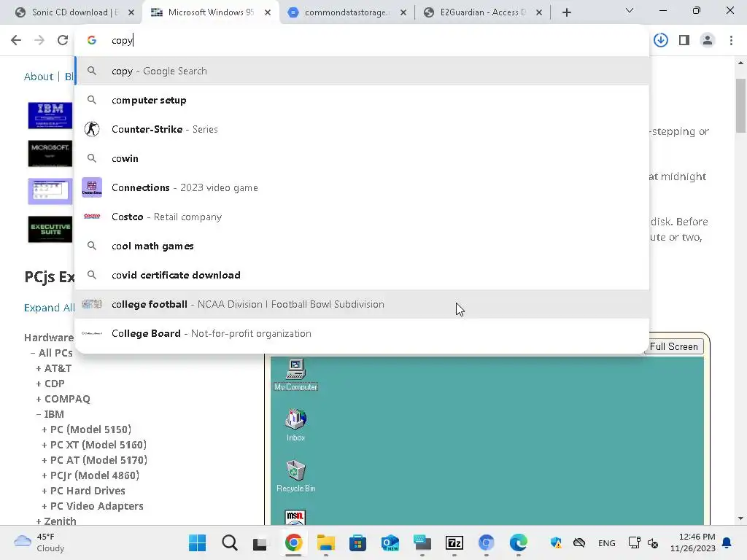Click in the address bar text 'copy'
The image size is (747, 560).
123,41
